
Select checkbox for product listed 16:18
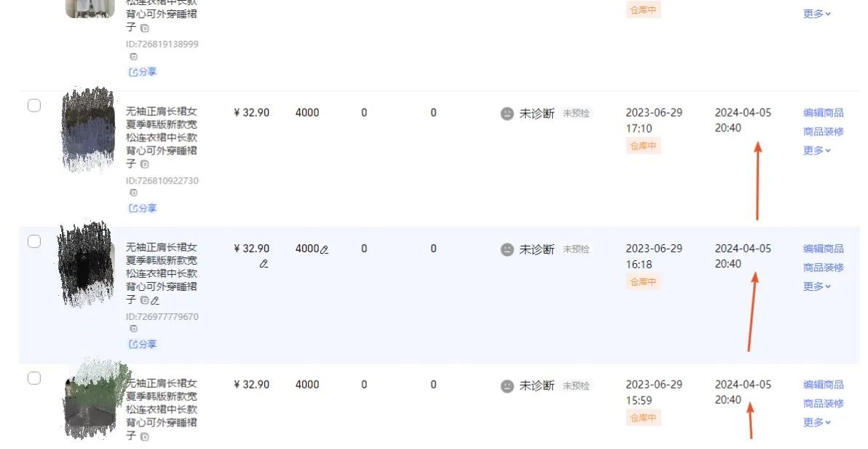click(34, 241)
